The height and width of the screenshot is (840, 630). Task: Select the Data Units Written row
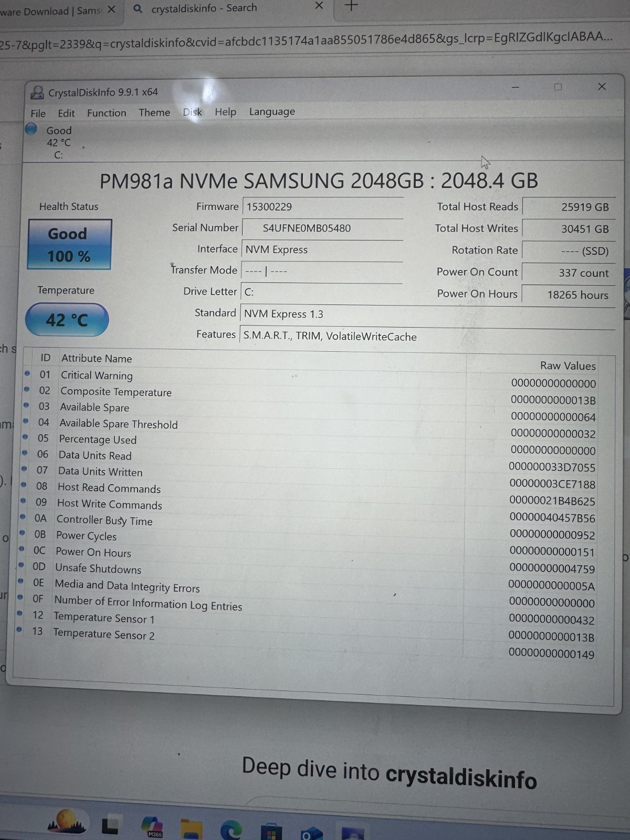310,477
